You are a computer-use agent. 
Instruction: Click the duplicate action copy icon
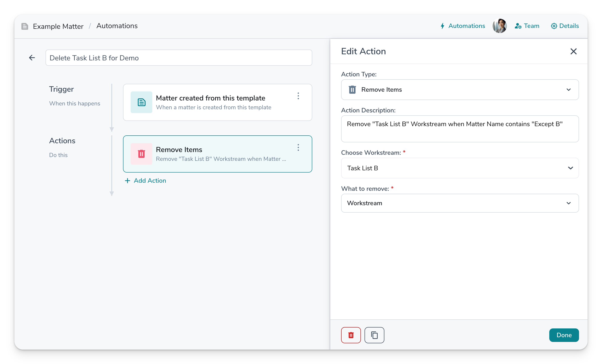(374, 335)
